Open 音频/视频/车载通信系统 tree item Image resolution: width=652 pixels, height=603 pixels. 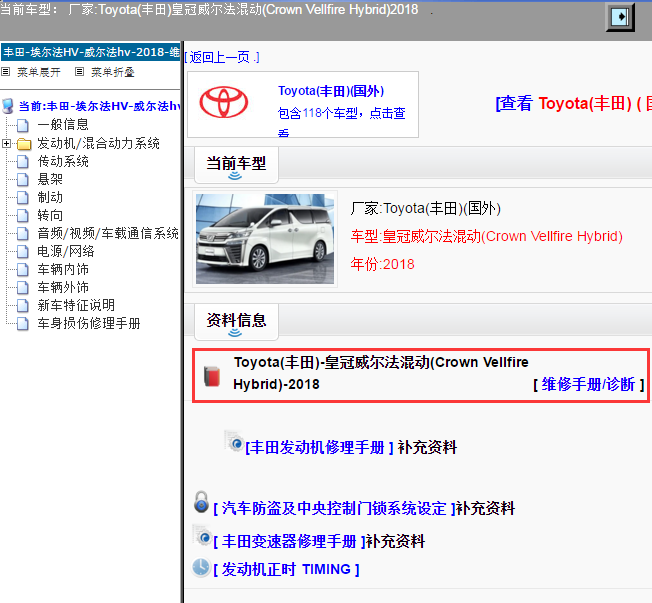pyautogui.click(x=108, y=233)
